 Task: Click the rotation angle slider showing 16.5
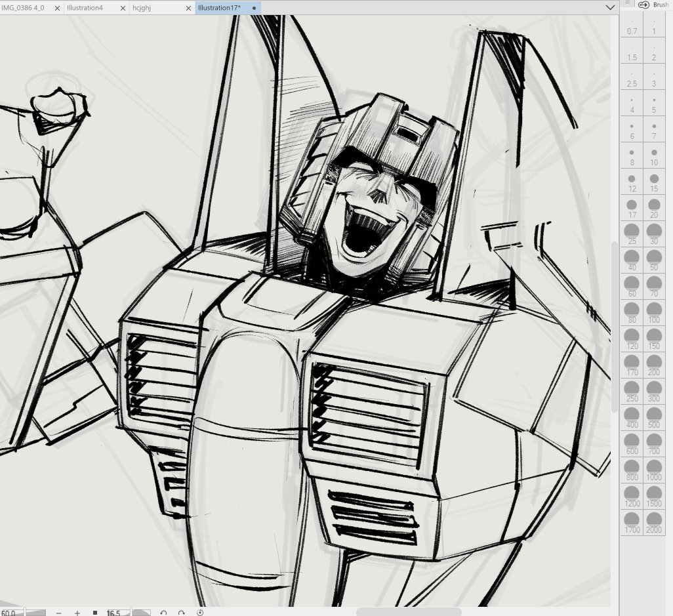(128, 613)
